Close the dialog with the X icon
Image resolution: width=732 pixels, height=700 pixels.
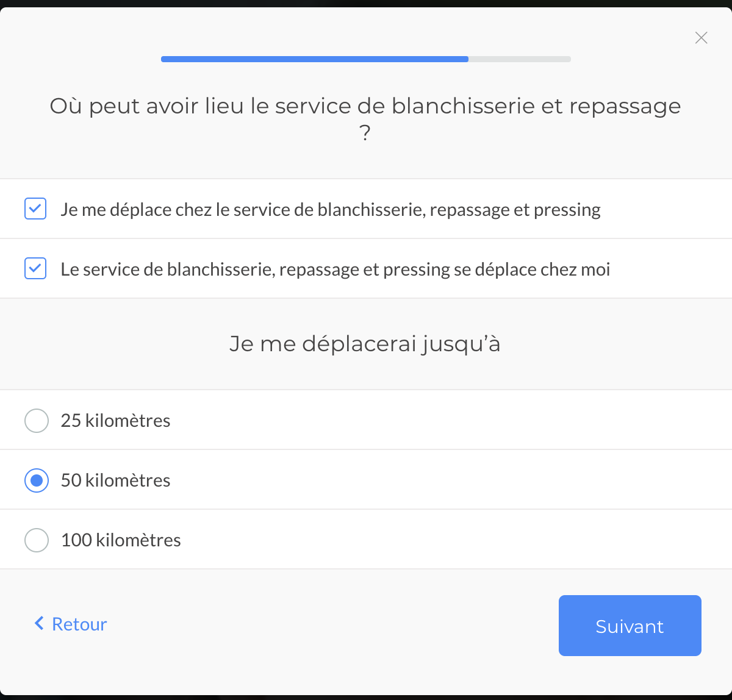pyautogui.click(x=701, y=38)
